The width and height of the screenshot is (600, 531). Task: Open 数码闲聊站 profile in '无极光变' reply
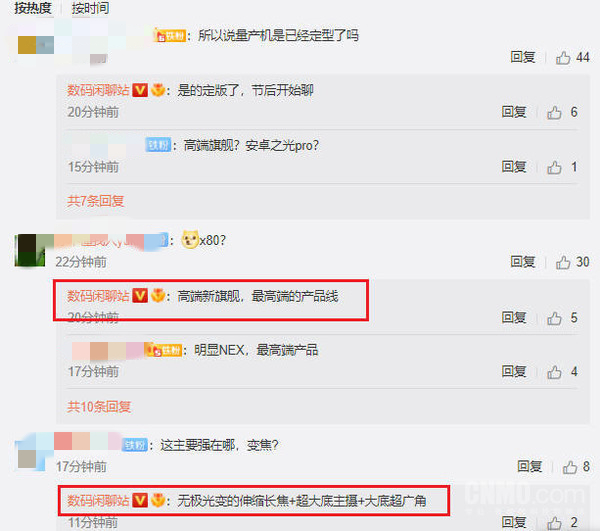click(x=98, y=500)
